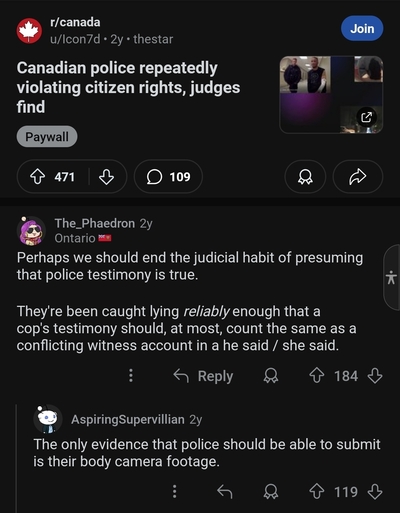
Task: Open The_Phaedron user profile
Action: coord(95,223)
